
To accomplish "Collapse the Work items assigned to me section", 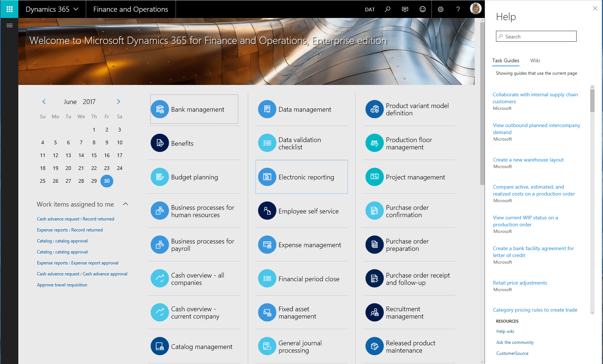I will 126,204.
